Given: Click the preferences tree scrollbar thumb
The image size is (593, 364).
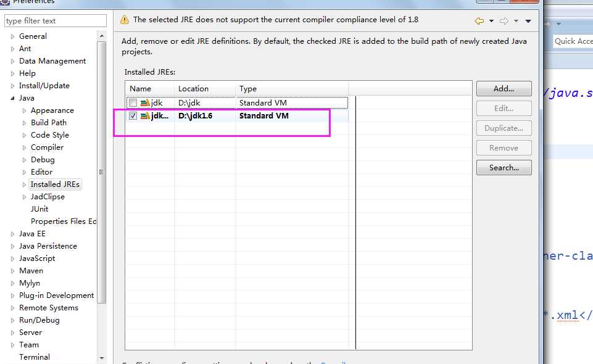Looking at the screenshot, I should (101, 172).
